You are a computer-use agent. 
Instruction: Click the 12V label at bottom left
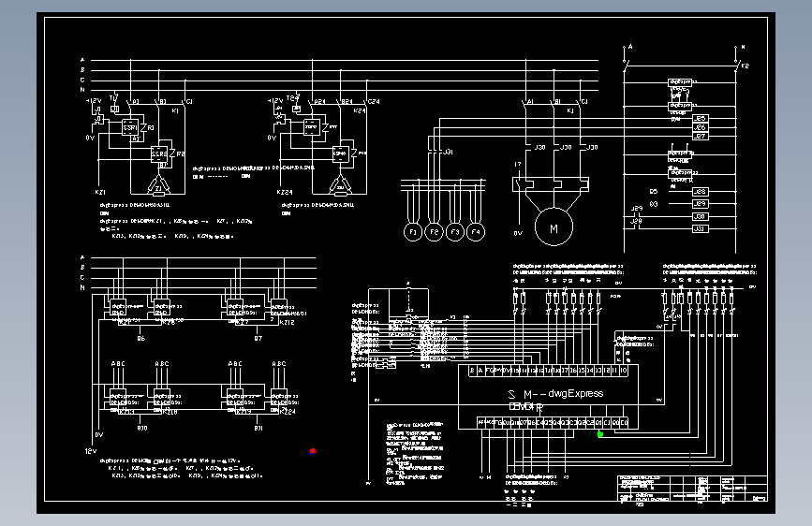(x=91, y=451)
